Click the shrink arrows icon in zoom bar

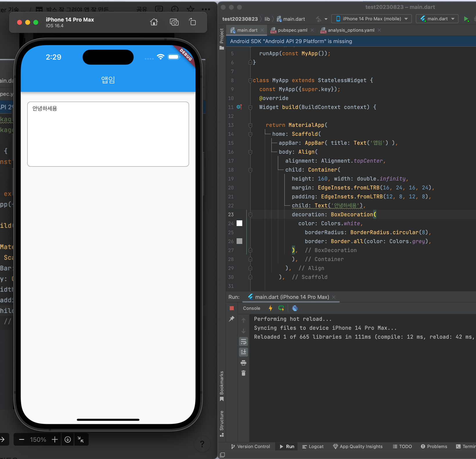pyautogui.click(x=81, y=440)
